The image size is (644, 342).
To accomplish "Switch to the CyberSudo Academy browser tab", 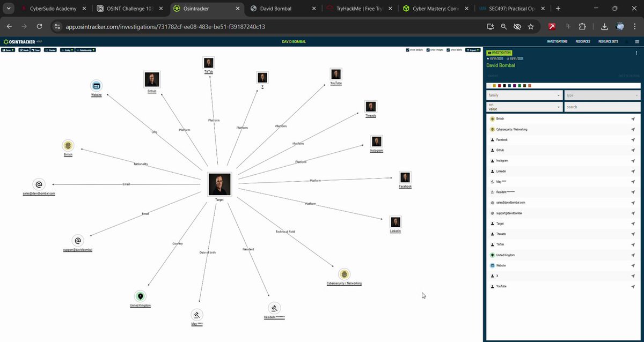I will pyautogui.click(x=54, y=9).
